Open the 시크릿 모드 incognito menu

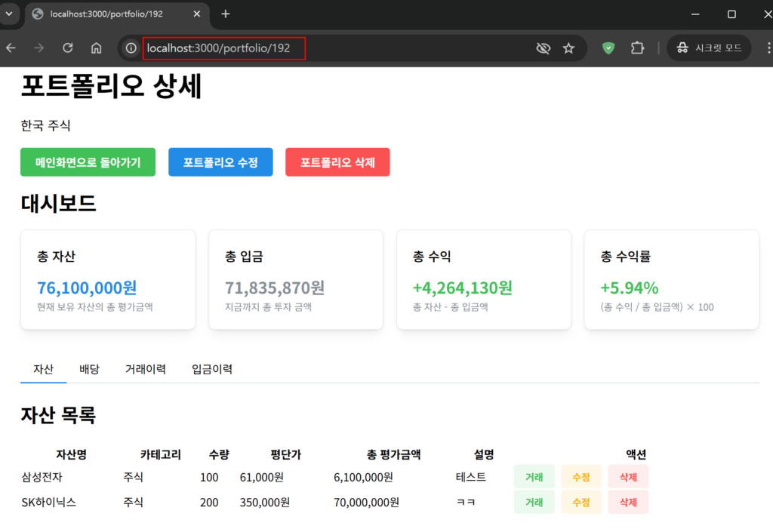click(x=708, y=48)
